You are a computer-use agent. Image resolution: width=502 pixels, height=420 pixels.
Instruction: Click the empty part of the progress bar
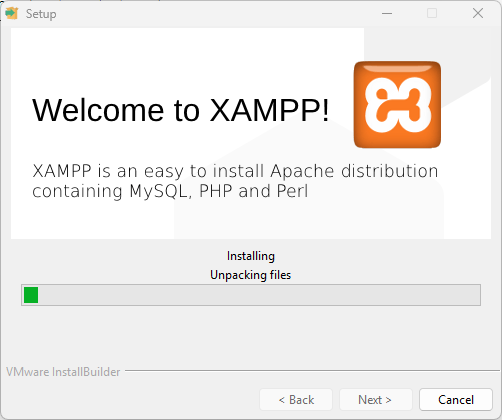coord(259,295)
